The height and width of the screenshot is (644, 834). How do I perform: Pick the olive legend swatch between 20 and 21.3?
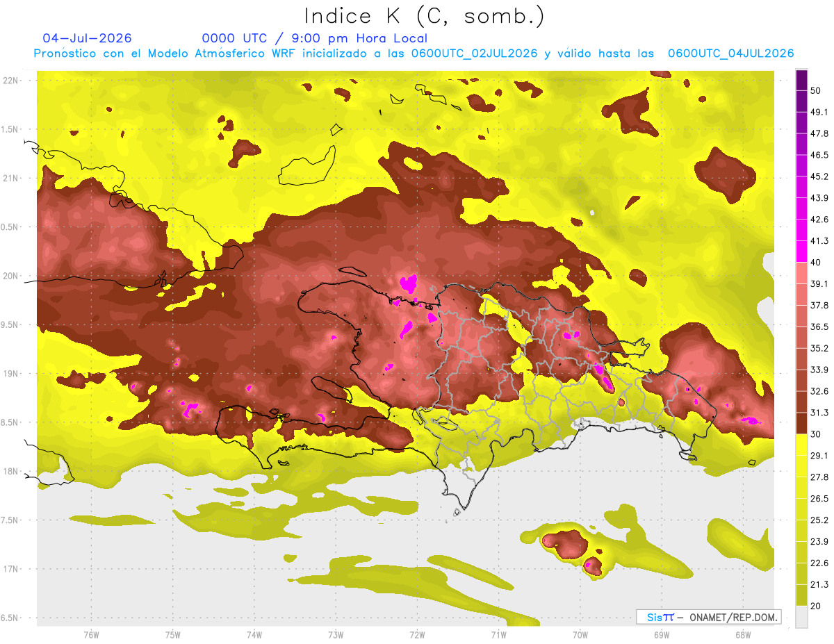click(x=801, y=595)
